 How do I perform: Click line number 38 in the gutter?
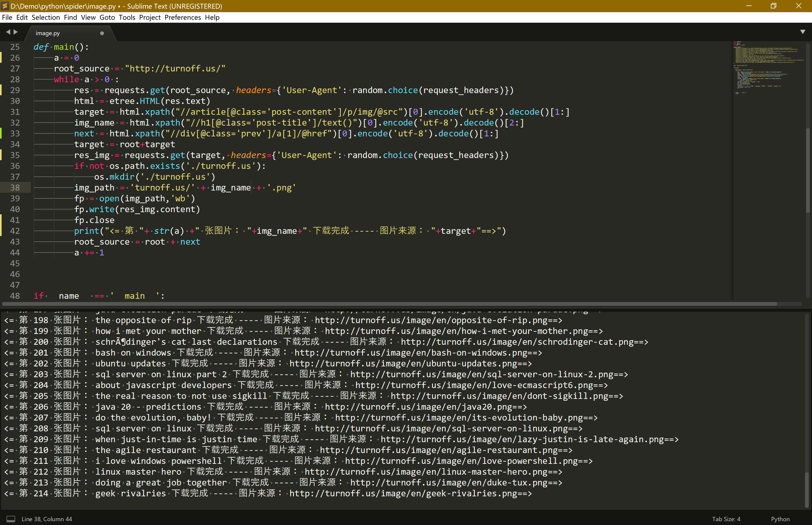point(15,188)
